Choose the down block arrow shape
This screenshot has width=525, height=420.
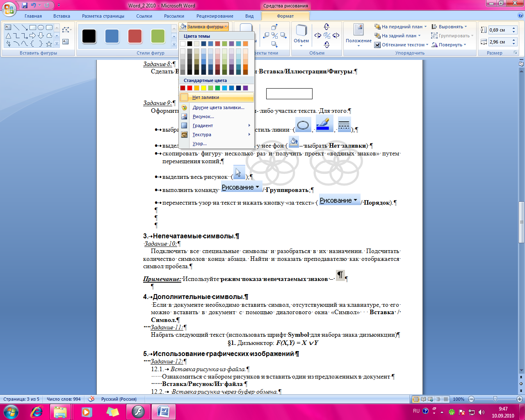tap(41, 36)
